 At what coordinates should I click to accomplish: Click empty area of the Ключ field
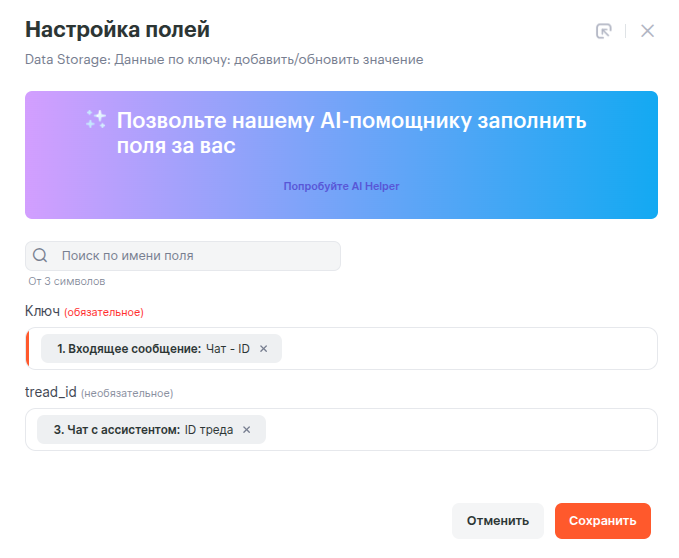pos(470,349)
